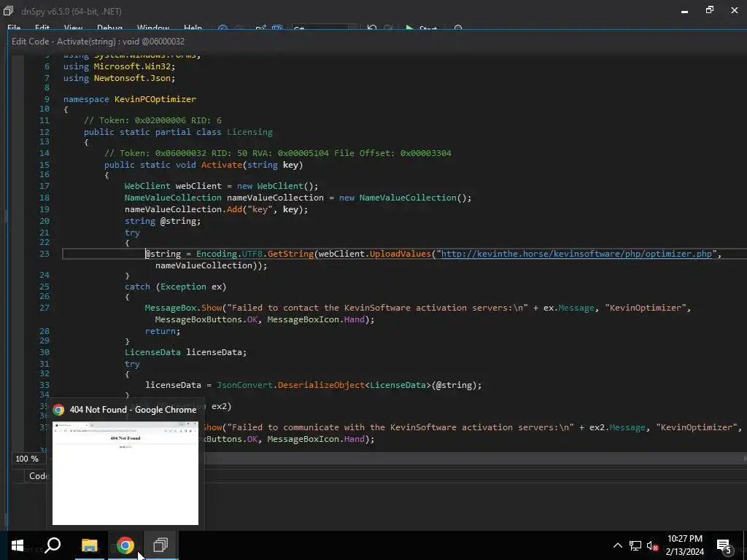Open the 100 % zoom level dropdown
Viewport: 747px width, 560px height.
tap(28, 459)
